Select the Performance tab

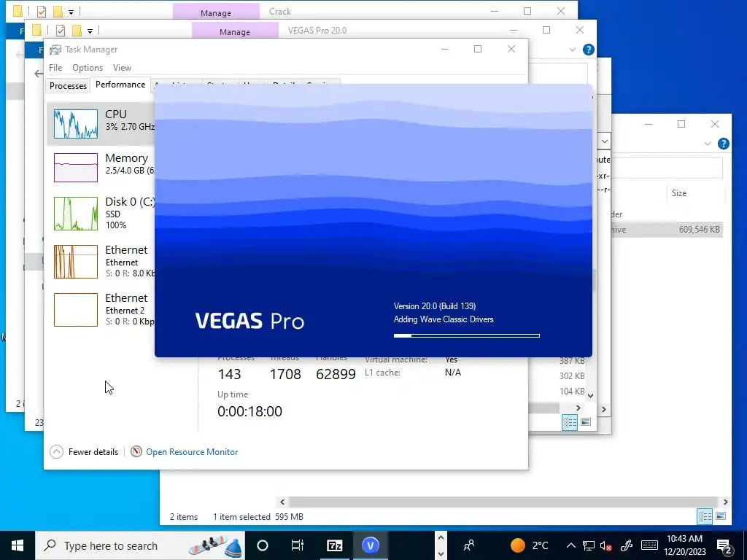(x=120, y=85)
